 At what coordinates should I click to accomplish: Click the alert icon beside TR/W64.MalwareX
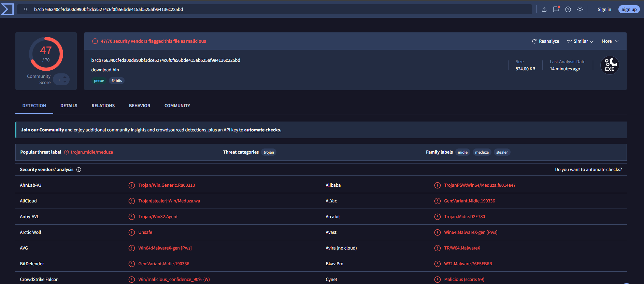(x=438, y=248)
